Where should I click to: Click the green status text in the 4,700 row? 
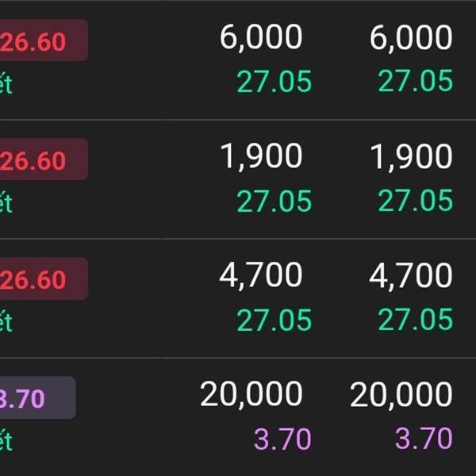pyautogui.click(x=6, y=321)
